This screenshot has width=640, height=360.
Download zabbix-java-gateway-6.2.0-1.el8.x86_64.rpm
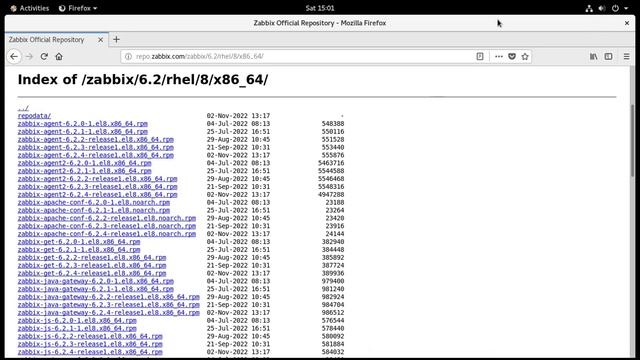[96, 281]
